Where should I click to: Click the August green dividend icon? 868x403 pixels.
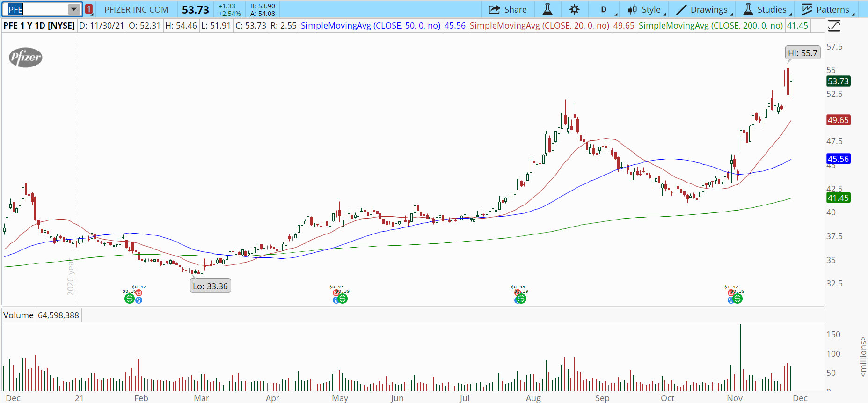521,299
